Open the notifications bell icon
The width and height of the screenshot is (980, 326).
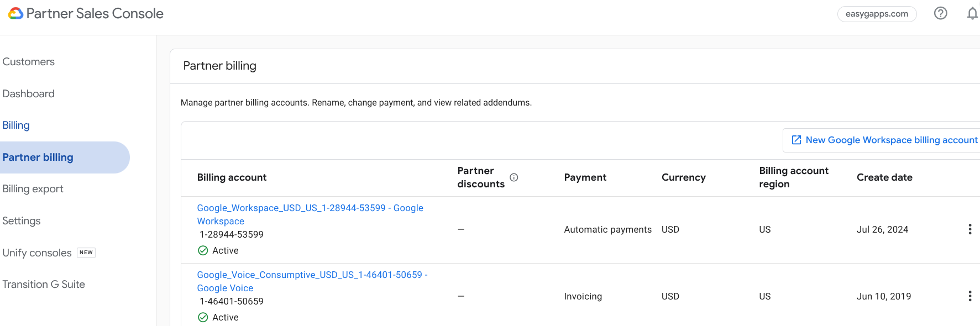point(972,13)
